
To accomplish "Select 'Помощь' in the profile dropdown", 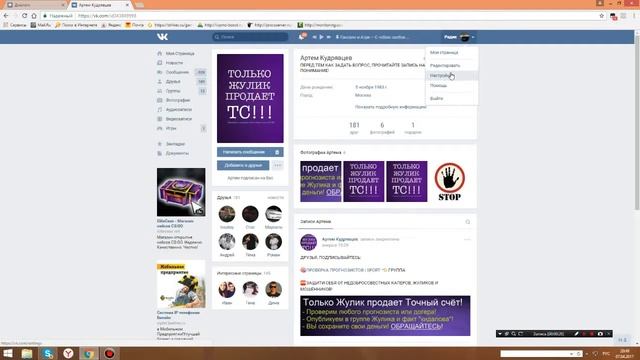I will tap(438, 86).
